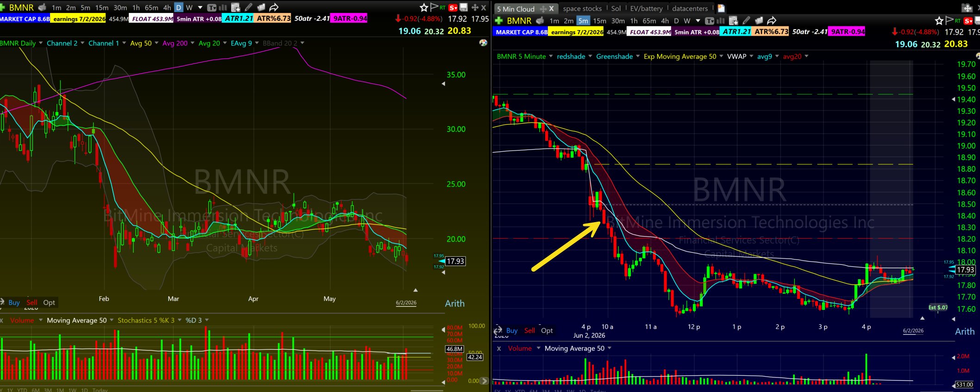980x392 pixels.
Task: Open the add-indicator table icon on the 5-minute chart toolbar
Action: pyautogui.click(x=733, y=20)
